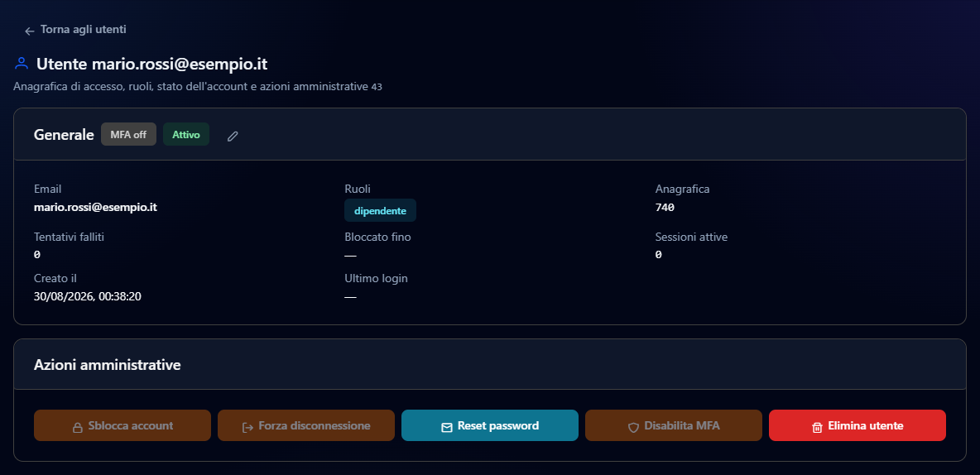Click the Sessioni attive value 0
This screenshot has width=980, height=475.
pos(658,255)
